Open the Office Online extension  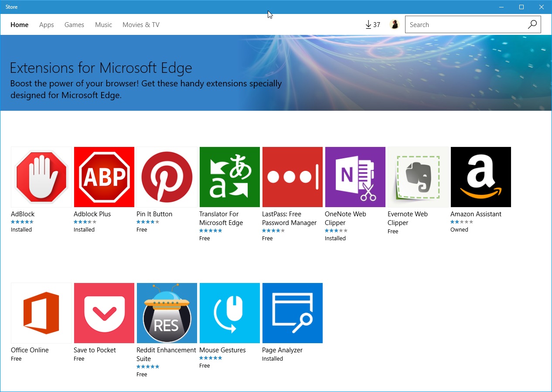pos(41,313)
